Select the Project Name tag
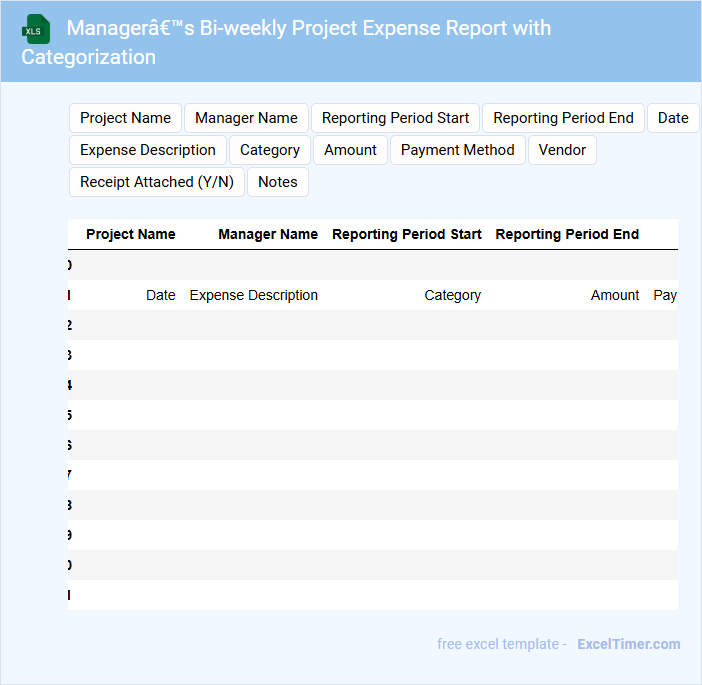 coord(125,118)
